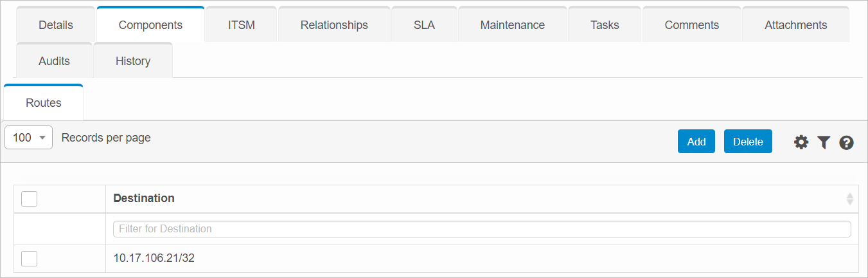
Task: Select the SLA tab
Action: [424, 25]
